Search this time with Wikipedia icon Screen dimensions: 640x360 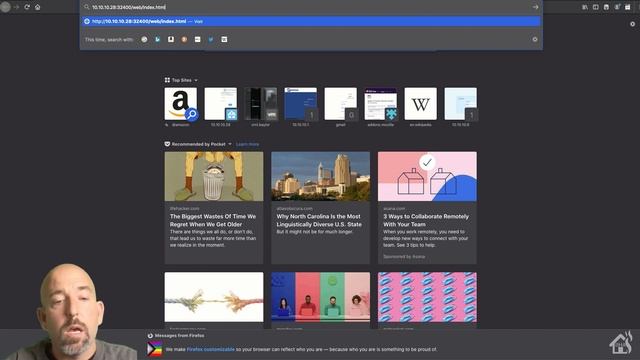224,40
